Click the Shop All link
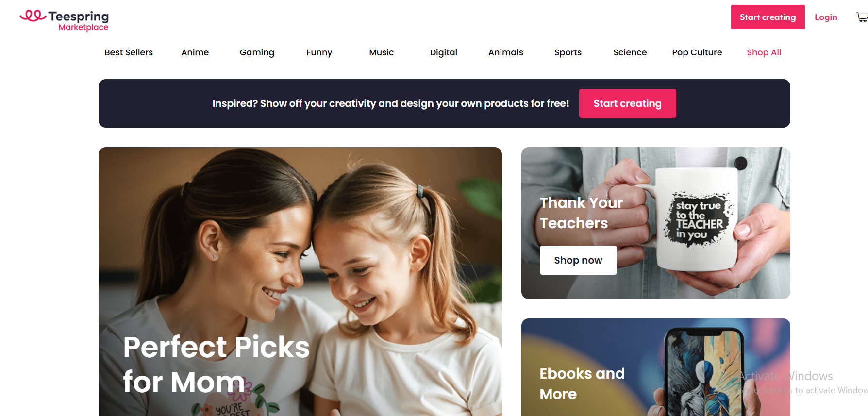The width and height of the screenshot is (868, 416). click(x=764, y=52)
